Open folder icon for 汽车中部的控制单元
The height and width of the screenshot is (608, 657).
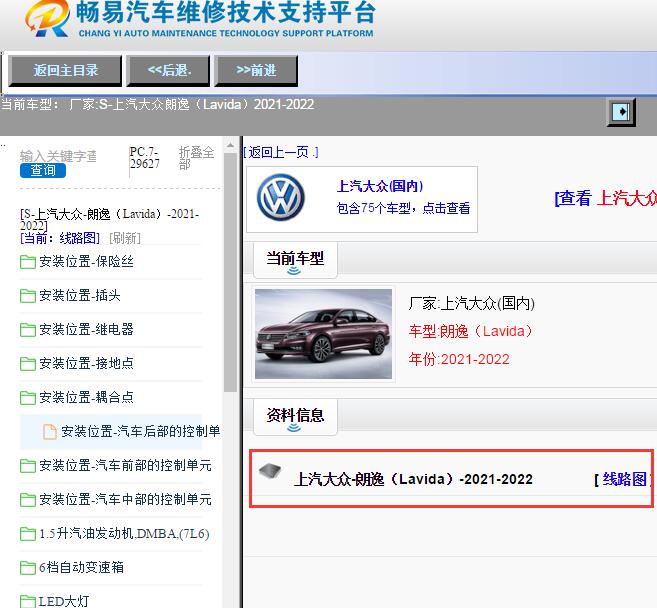coord(28,500)
